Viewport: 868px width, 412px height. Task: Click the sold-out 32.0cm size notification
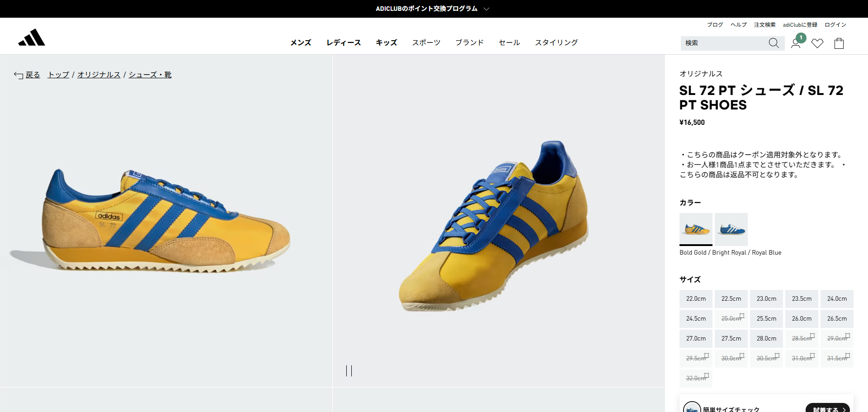click(696, 379)
